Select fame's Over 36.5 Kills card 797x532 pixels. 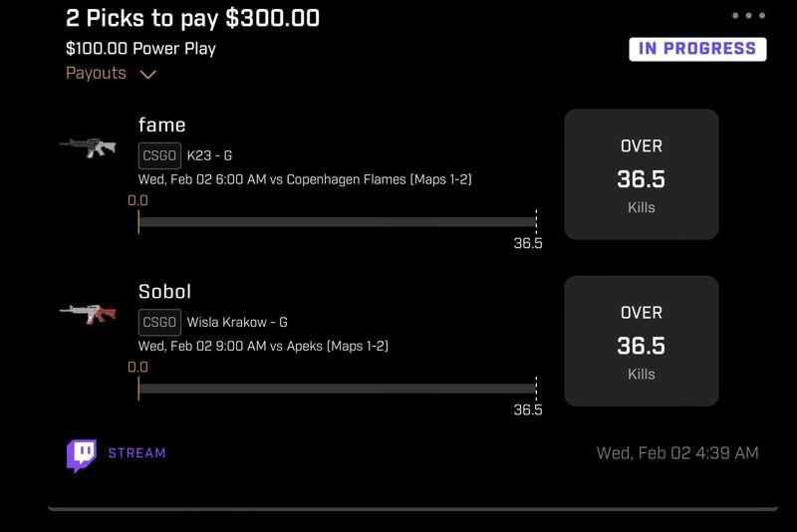(x=642, y=174)
